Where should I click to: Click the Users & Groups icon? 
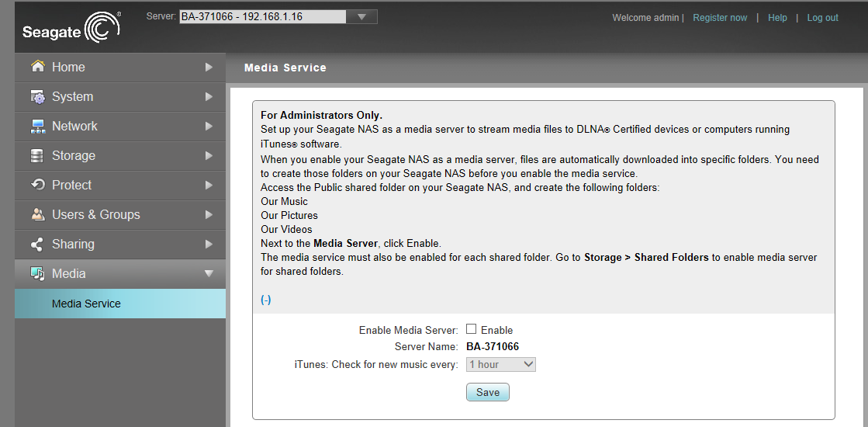37,214
